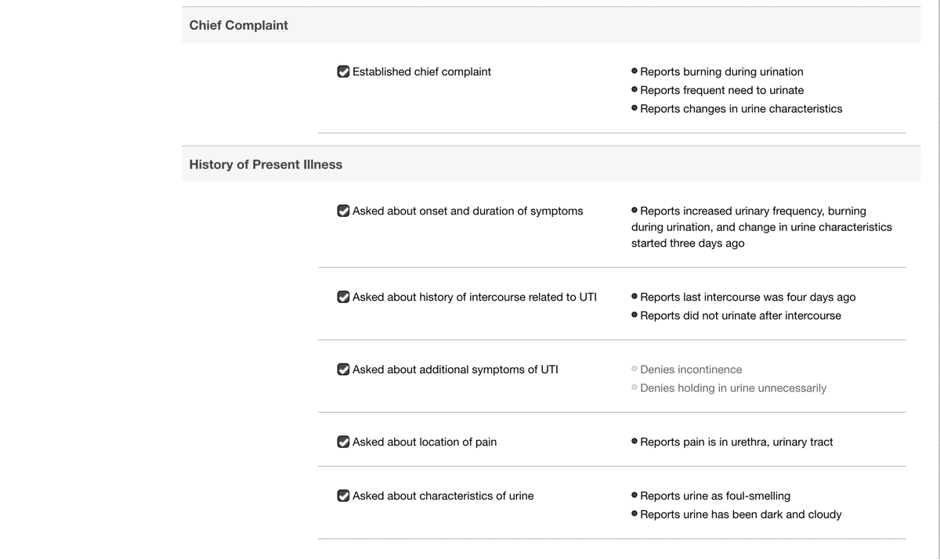
Task: Click the Chief Complaint section header
Action: tap(239, 25)
